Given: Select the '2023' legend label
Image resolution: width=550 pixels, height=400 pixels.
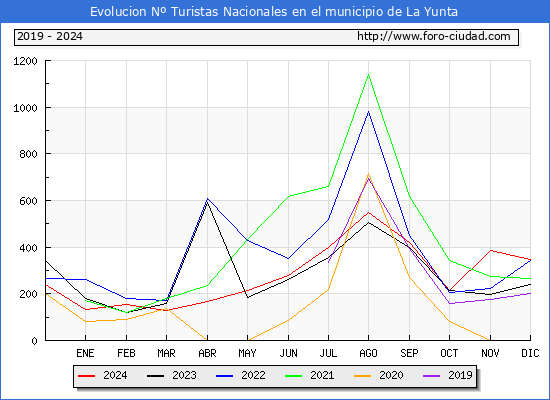Looking at the screenshot, I should pos(184,375).
